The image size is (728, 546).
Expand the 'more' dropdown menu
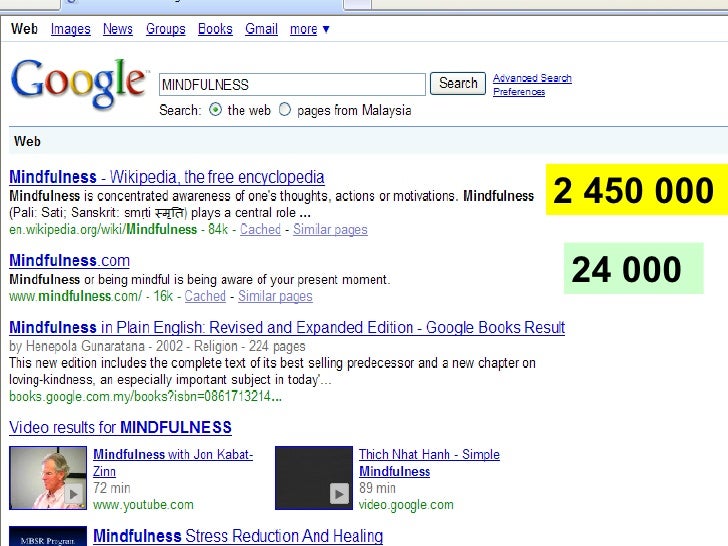tap(309, 29)
